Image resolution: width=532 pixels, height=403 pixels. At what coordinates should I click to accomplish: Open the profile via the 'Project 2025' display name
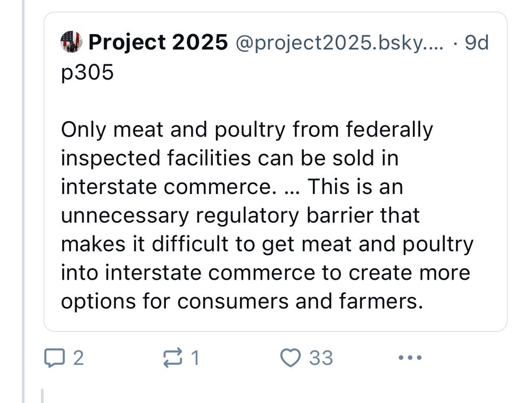coord(156,41)
